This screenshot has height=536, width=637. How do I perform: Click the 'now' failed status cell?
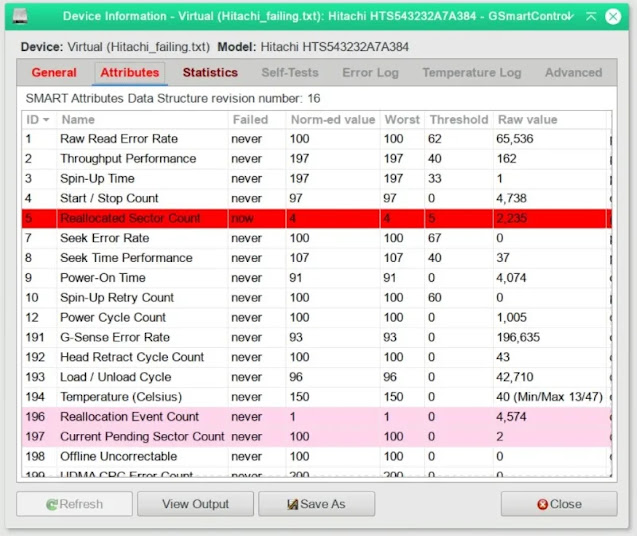pos(242,218)
